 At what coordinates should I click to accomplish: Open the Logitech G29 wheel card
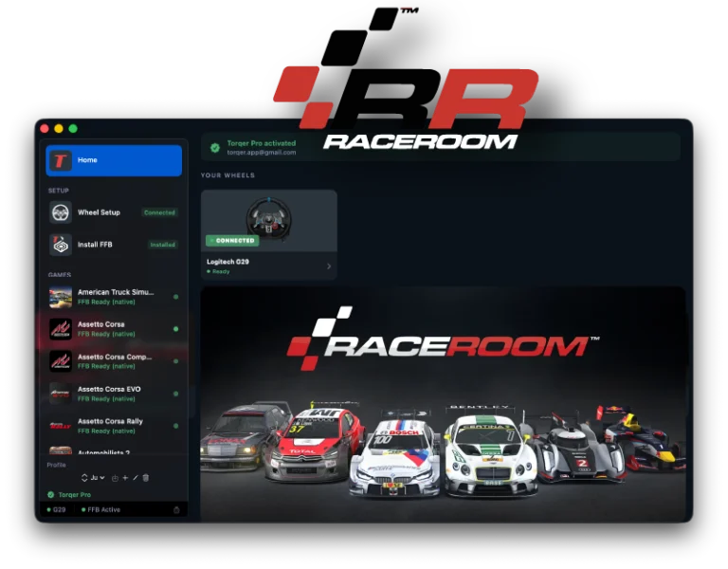(269, 234)
